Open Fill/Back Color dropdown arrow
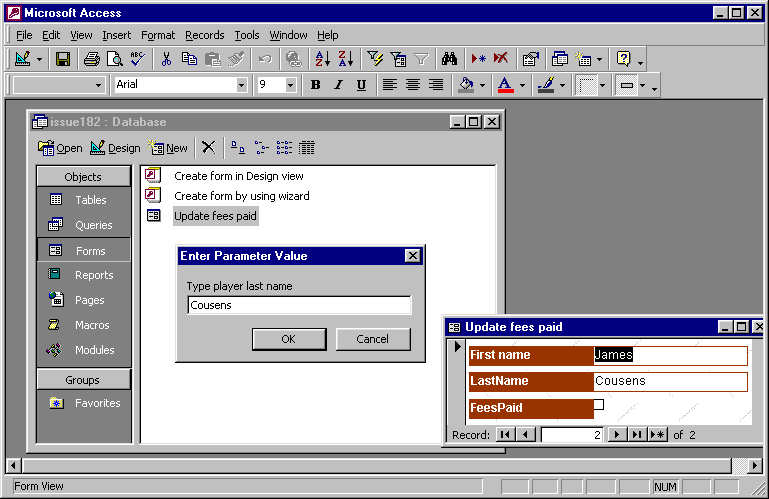Image resolution: width=769 pixels, height=499 pixels. pyautogui.click(x=483, y=85)
